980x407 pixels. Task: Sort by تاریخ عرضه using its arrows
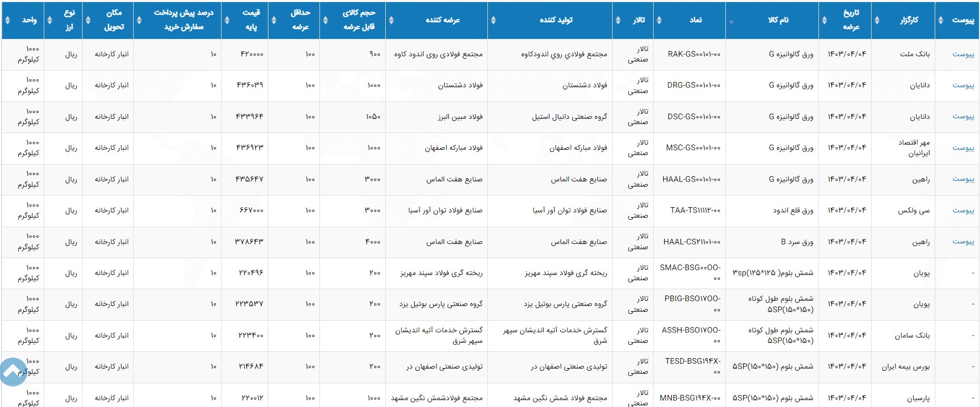824,20
